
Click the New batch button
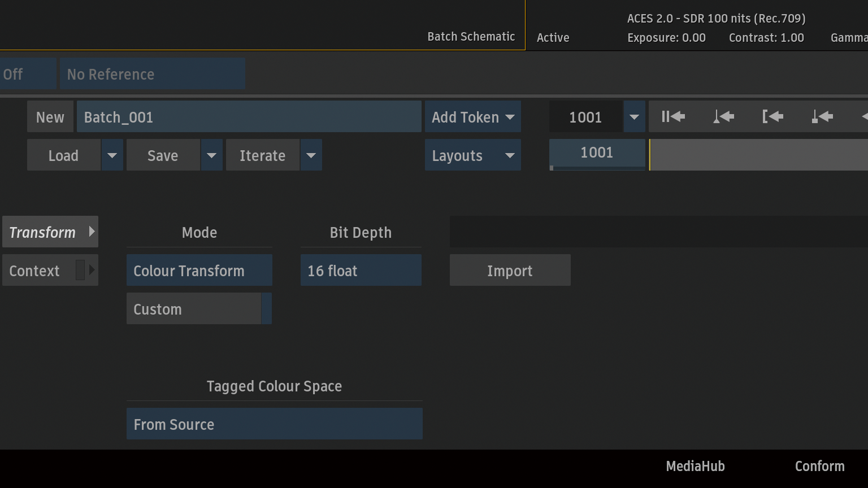pyautogui.click(x=50, y=117)
